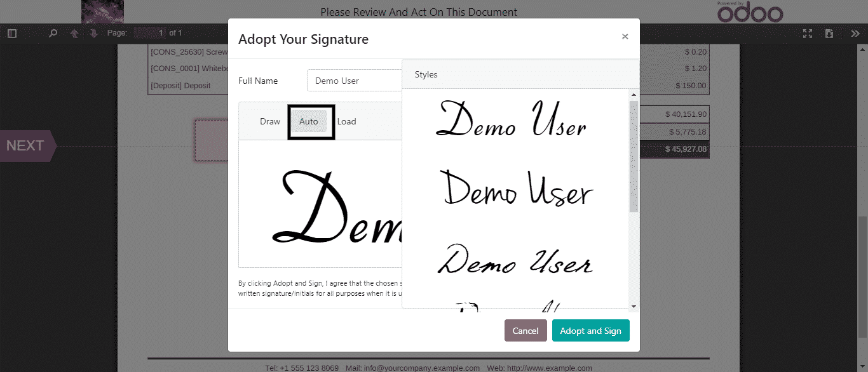
Task: Click the Full Name input field
Action: (354, 81)
